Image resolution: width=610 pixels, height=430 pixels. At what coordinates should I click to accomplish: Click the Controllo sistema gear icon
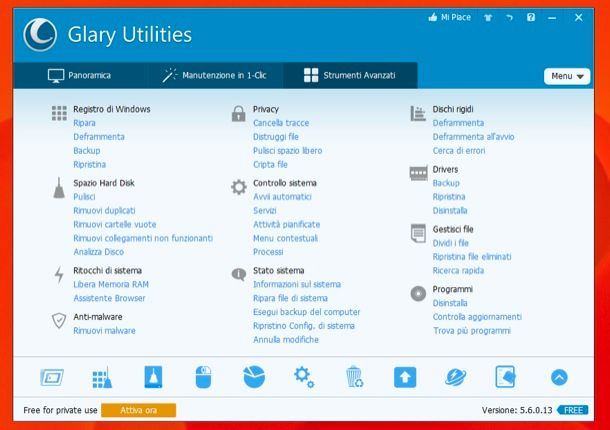tap(238, 187)
